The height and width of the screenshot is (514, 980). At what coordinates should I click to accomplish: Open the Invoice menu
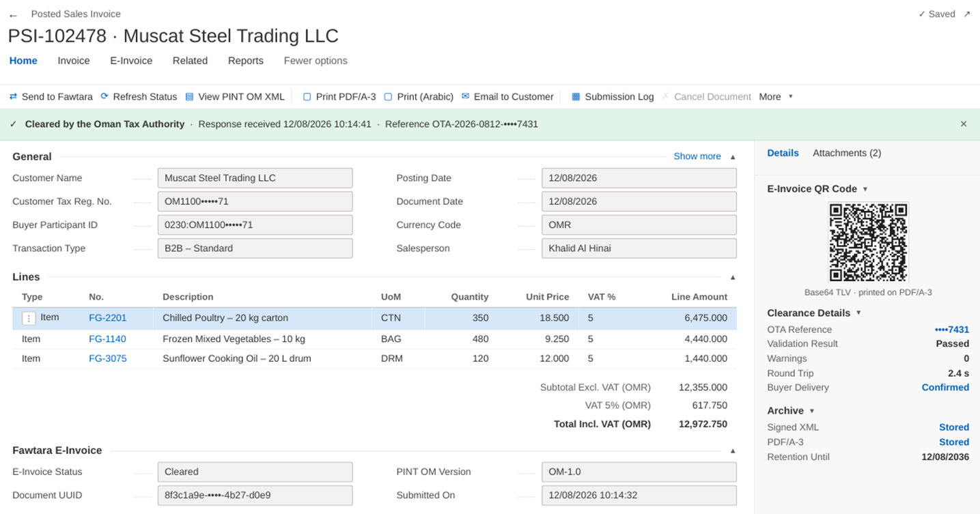[74, 61]
